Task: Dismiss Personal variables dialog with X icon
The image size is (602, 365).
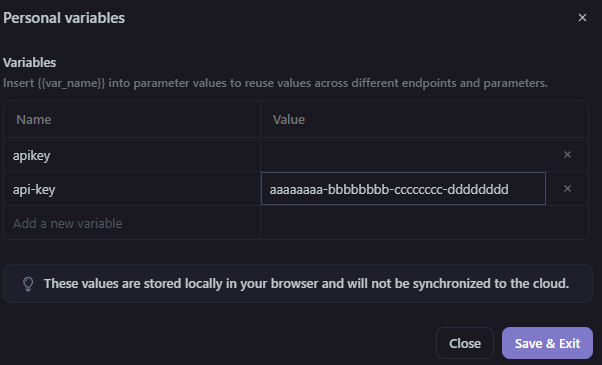Action: pos(582,18)
